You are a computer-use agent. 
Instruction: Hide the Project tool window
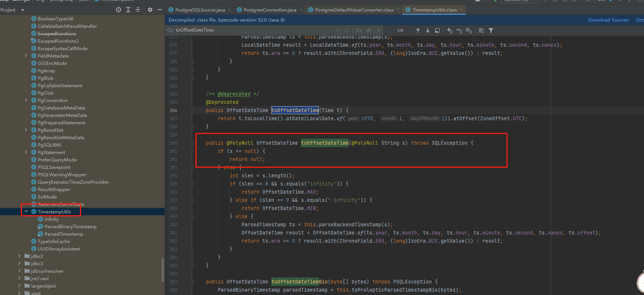click(160, 10)
